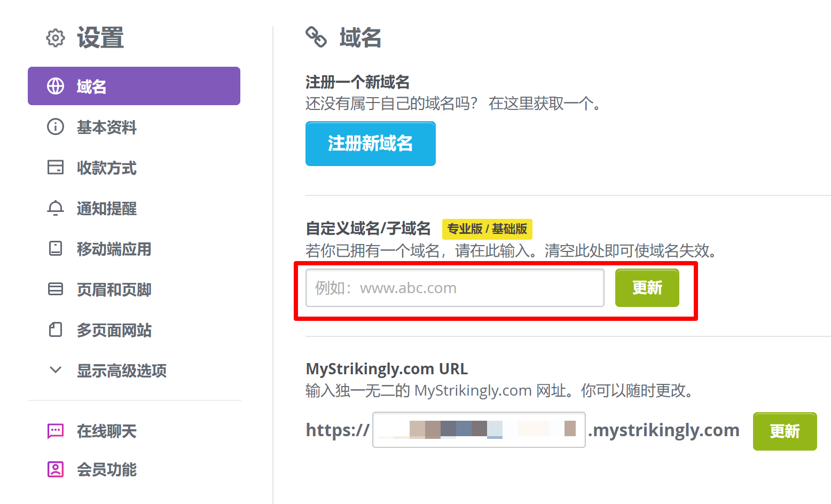The width and height of the screenshot is (831, 504).
Task: Select the 域名 menu item
Action: point(134,86)
